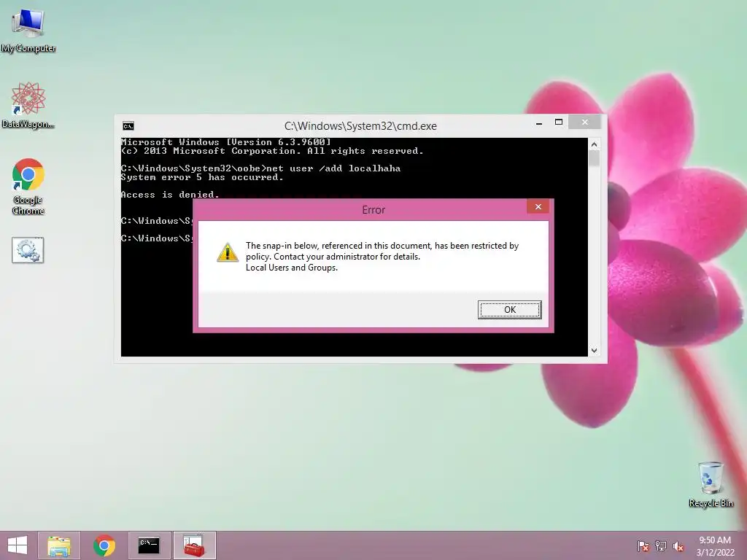Click 'Local Users and Groups.' text in dialog
Viewport: 747px width, 560px height.
pyautogui.click(x=292, y=268)
